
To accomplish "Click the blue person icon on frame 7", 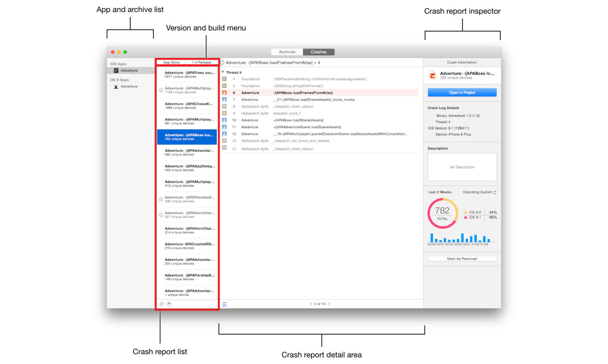I will pyautogui.click(x=224, y=99).
